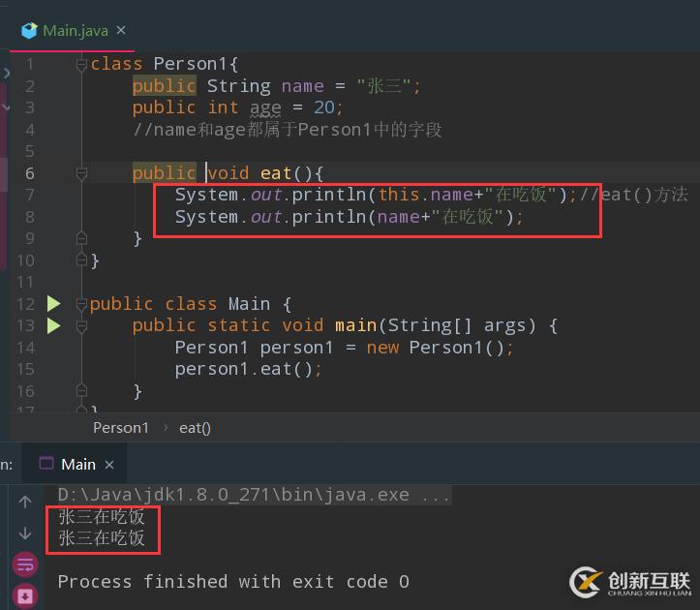Viewport: 700px width, 610px height.
Task: Run the Main class from line 12 gutter
Action: (x=54, y=304)
